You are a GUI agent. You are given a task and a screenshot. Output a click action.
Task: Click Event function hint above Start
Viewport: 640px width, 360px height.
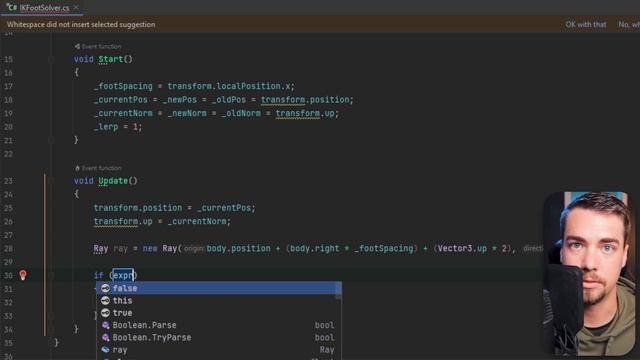click(x=98, y=47)
